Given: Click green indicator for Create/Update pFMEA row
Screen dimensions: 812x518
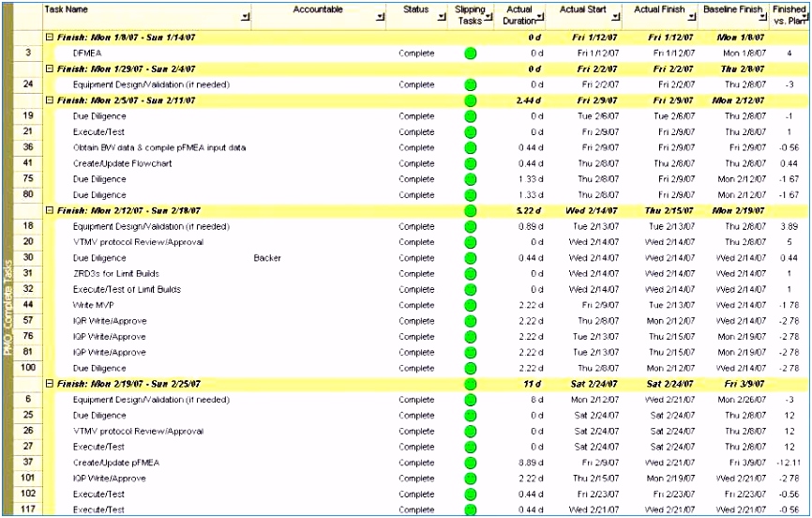Looking at the screenshot, I should click(x=470, y=463).
